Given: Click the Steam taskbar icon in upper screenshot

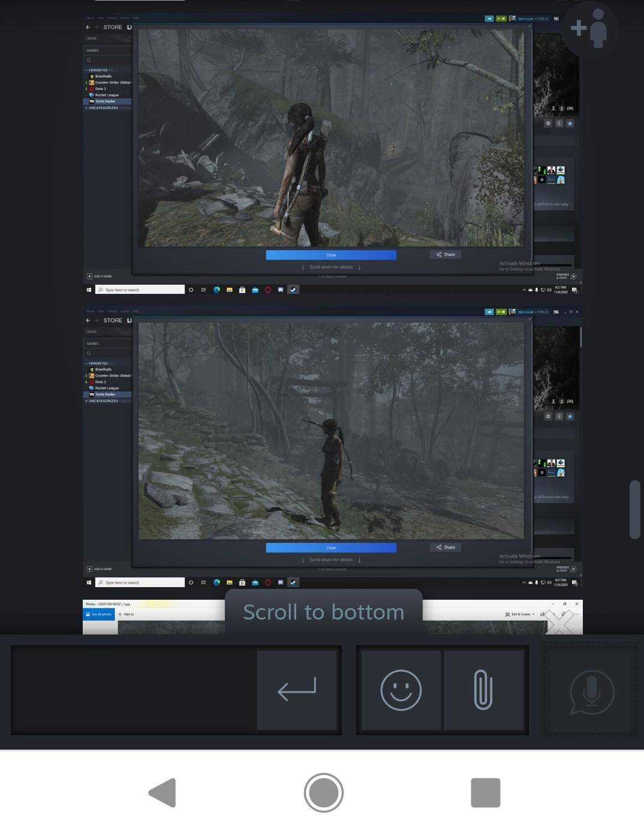Looking at the screenshot, I should 293,290.
